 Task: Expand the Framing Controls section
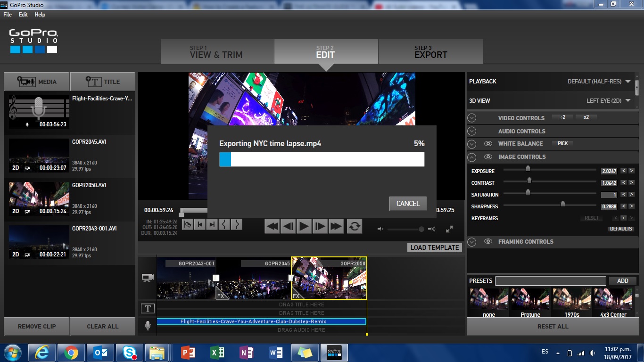472,241
